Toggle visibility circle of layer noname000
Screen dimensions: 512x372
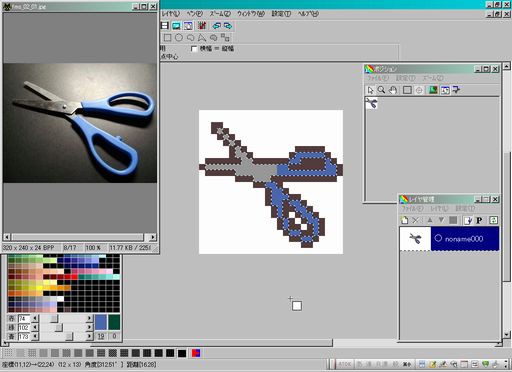point(438,238)
